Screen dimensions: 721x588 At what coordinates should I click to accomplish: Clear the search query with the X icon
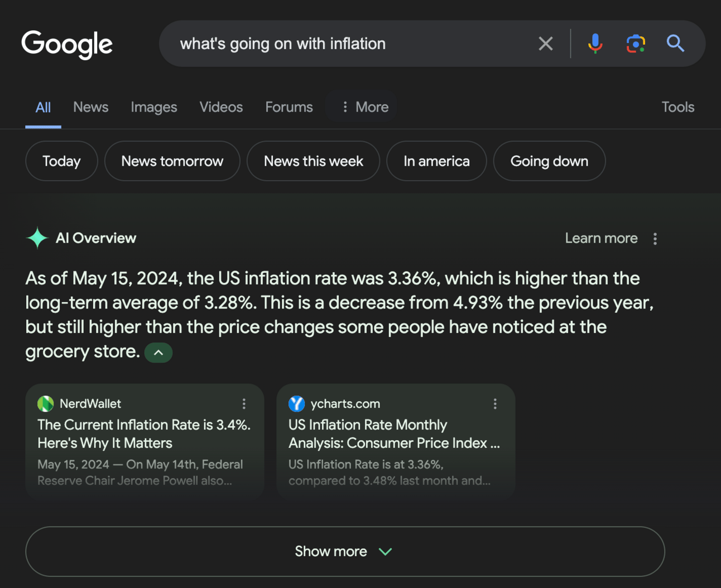pos(546,44)
